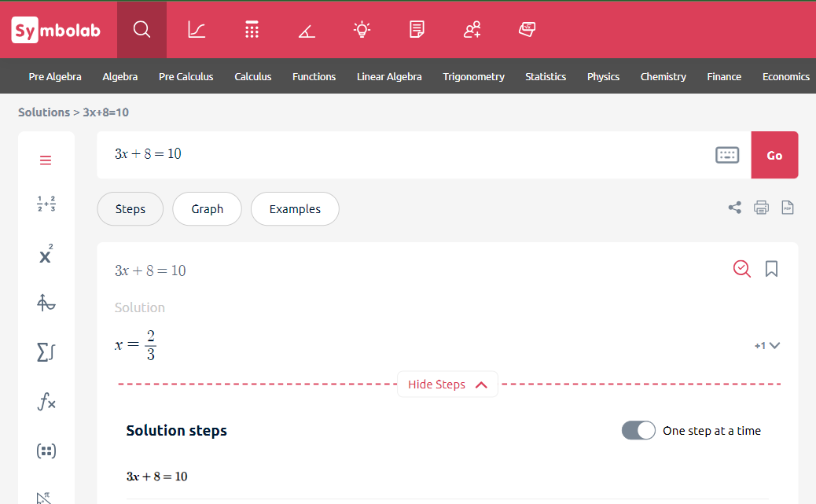This screenshot has height=504, width=816.
Task: Share the solution via share icon
Action: point(735,208)
